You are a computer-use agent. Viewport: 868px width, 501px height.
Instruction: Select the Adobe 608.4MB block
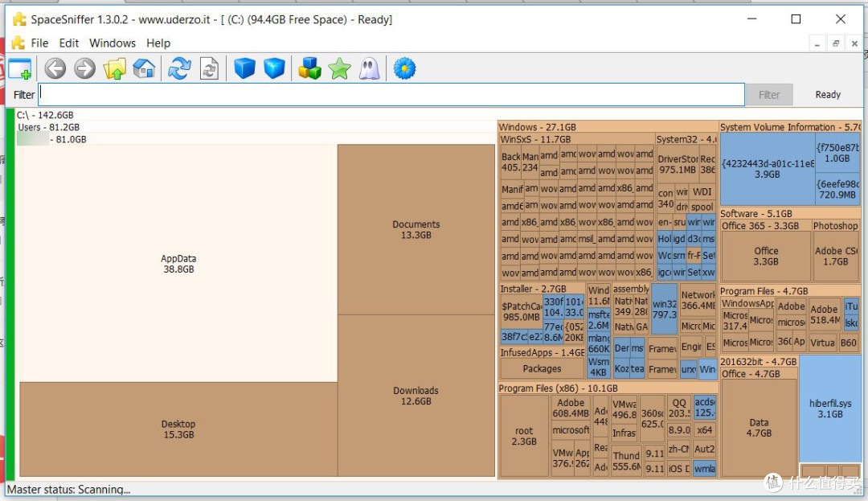[570, 408]
